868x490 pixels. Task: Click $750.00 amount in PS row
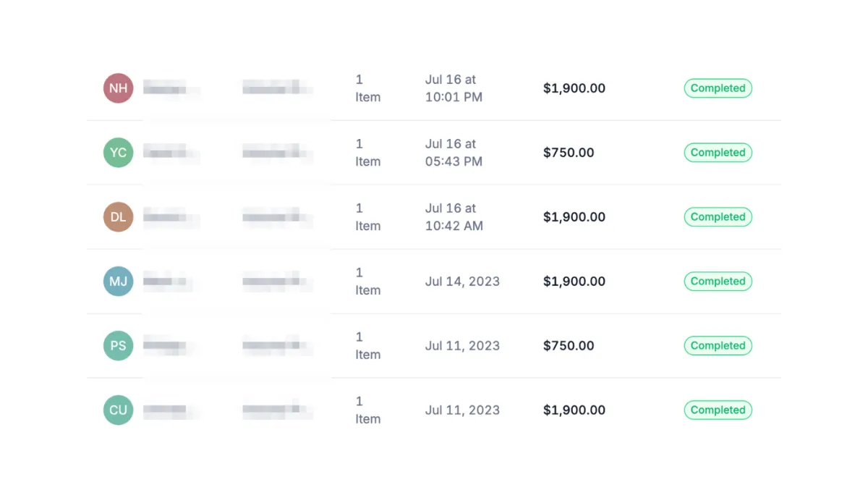[569, 346]
